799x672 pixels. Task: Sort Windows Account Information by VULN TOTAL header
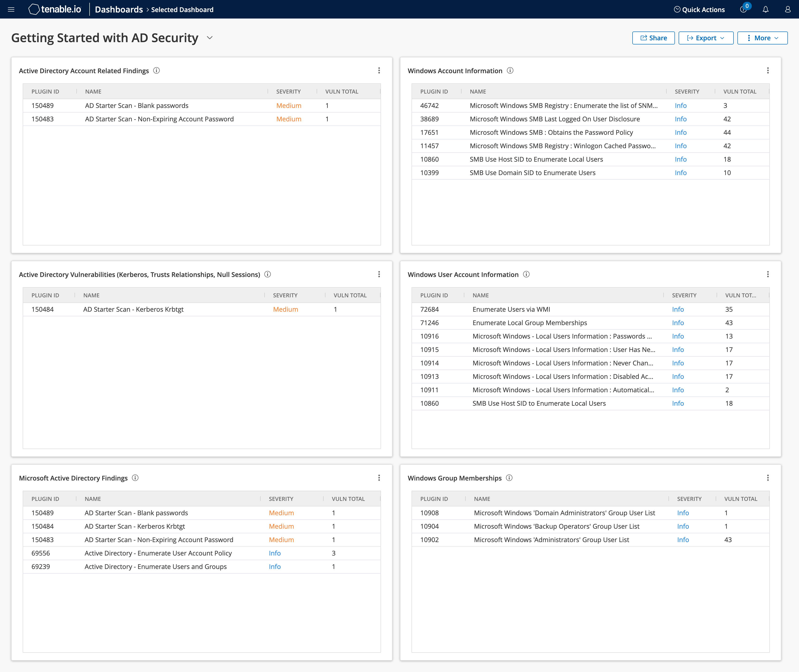[740, 91]
